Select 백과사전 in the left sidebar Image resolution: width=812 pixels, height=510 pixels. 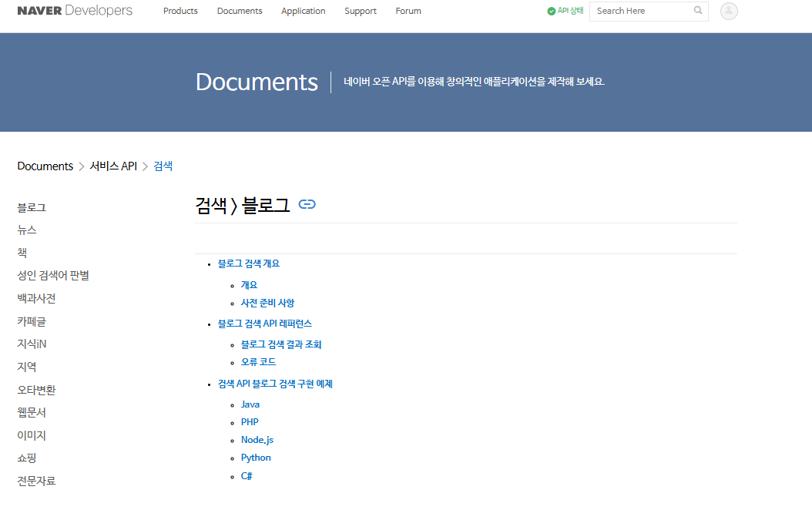pos(36,299)
